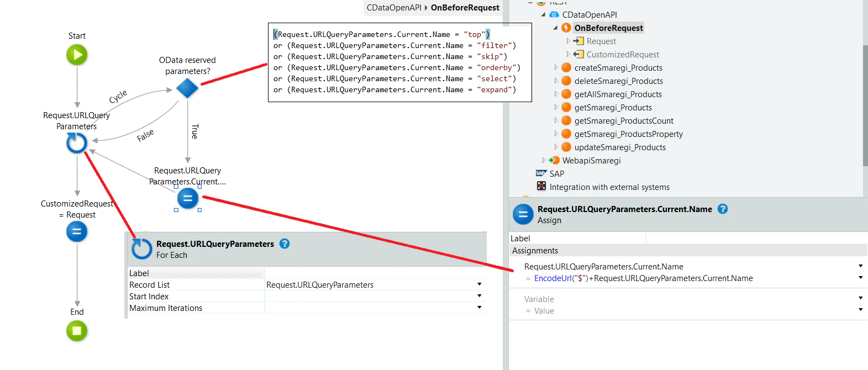The height and width of the screenshot is (370, 868).
Task: Open the empty Value dropdown
Action: coord(860,310)
